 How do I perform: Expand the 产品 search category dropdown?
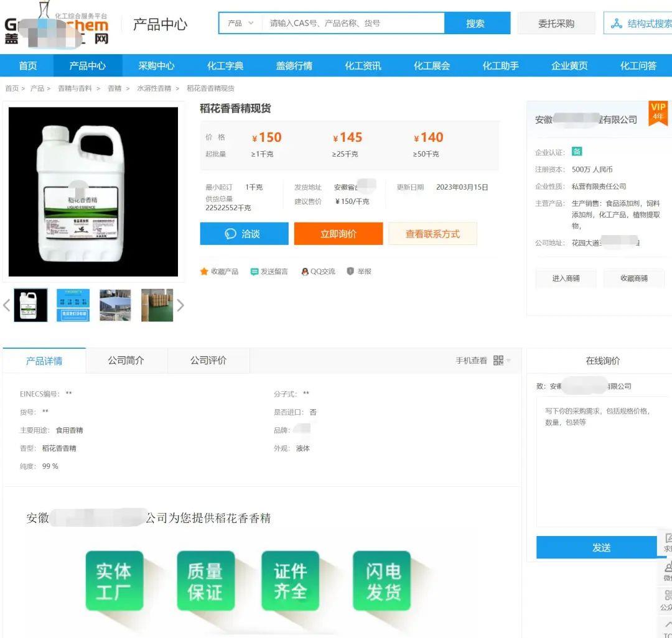(x=241, y=24)
